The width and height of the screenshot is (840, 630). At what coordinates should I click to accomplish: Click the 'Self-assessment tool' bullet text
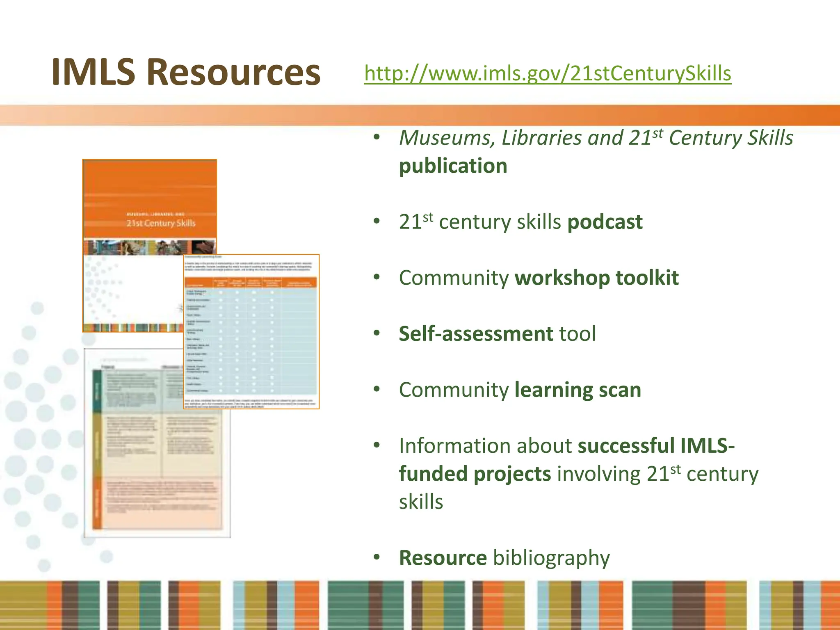pyautogui.click(x=497, y=333)
